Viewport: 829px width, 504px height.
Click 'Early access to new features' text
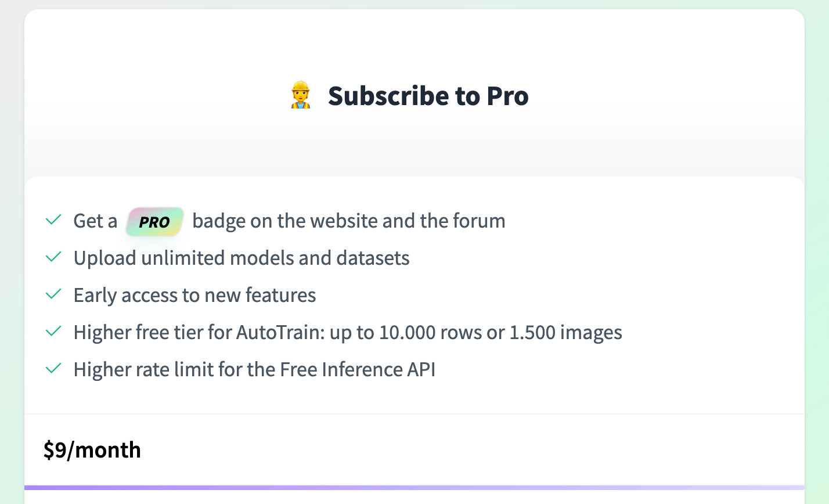pyautogui.click(x=194, y=296)
